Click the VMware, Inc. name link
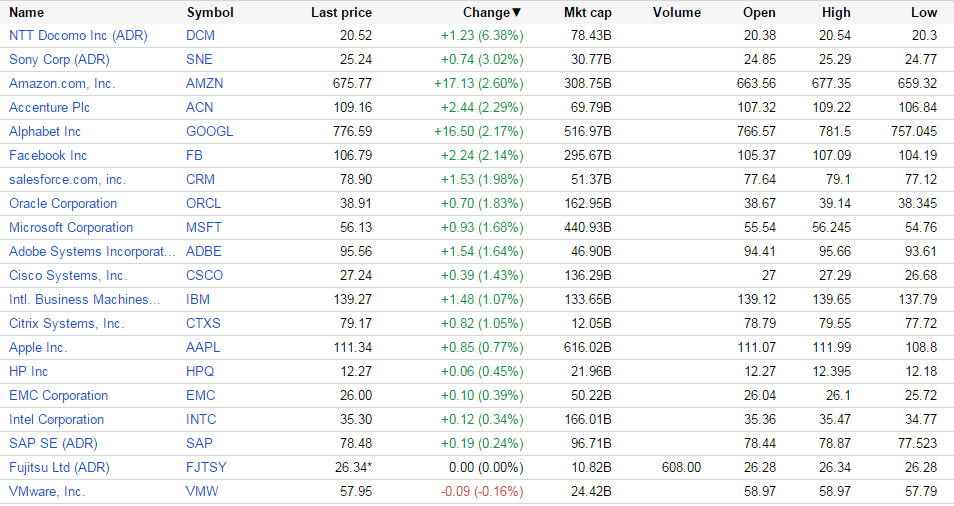The height and width of the screenshot is (506, 954). 47,492
